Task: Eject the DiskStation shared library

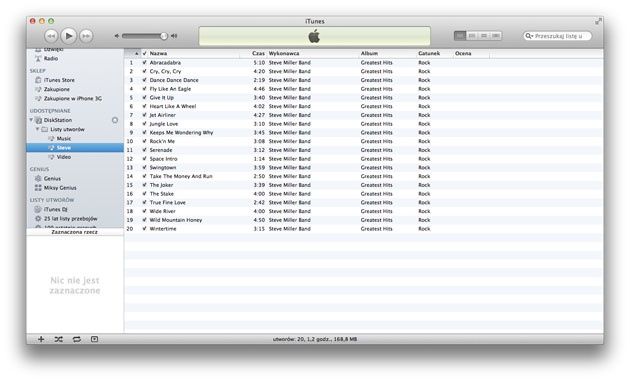Action: (115, 120)
